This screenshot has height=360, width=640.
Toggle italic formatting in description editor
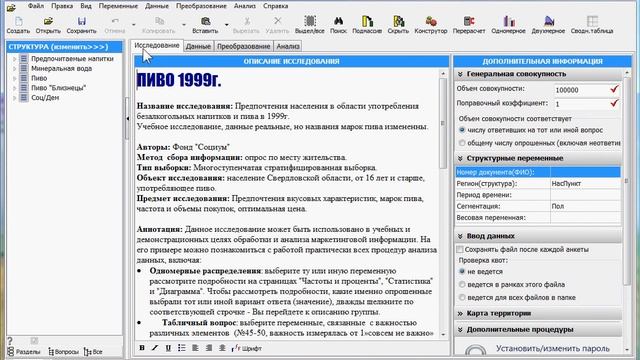[x=155, y=348]
